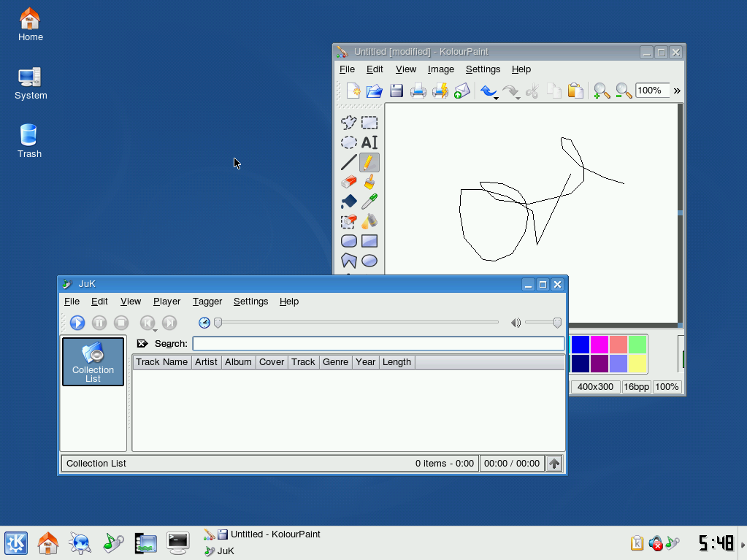Select the Line drawing tool
Image resolution: width=747 pixels, height=560 pixels.
[x=349, y=162]
